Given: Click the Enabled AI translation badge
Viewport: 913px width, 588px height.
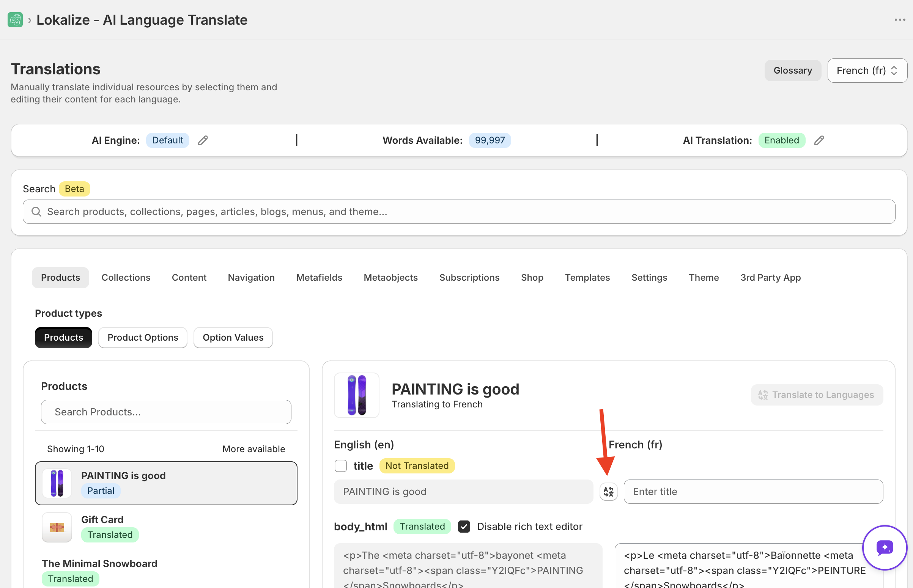Looking at the screenshot, I should click(781, 140).
